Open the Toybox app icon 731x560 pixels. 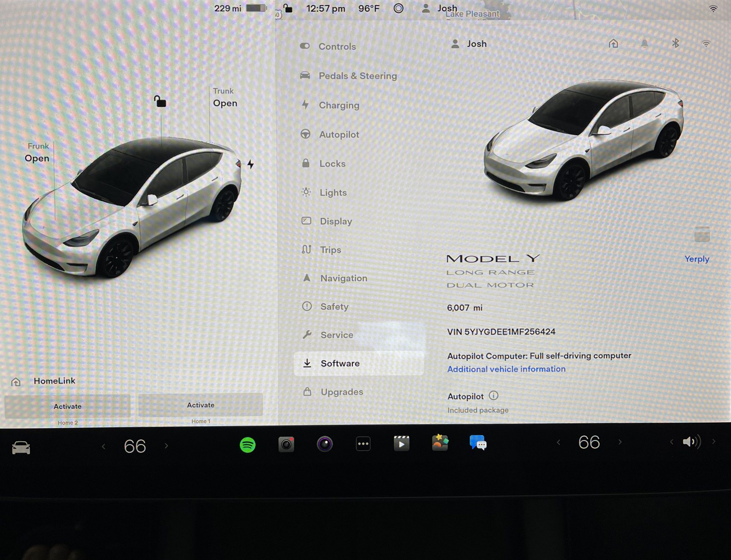click(x=440, y=443)
